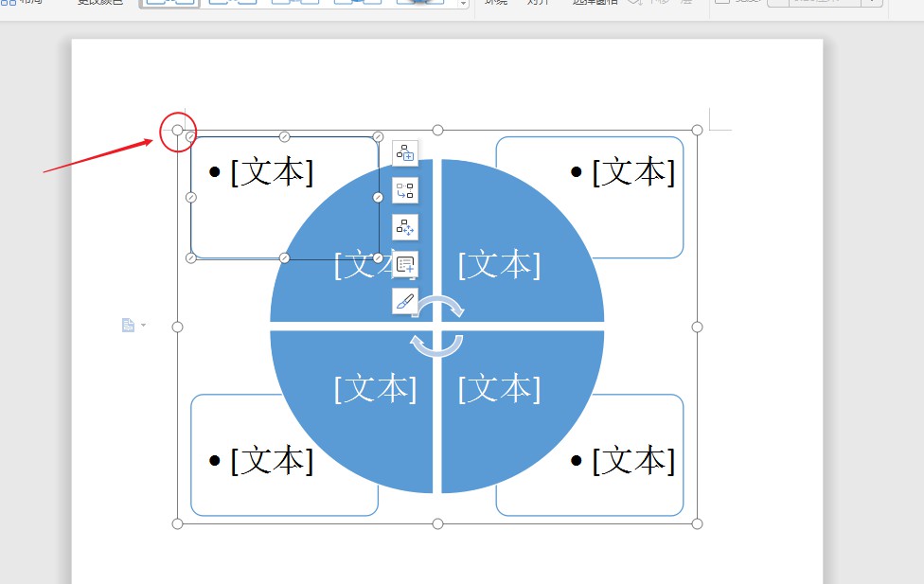Viewport: 924px width, 584px height.
Task: Click the [文本] placeholder in the bottom-left shape
Action: [x=275, y=460]
